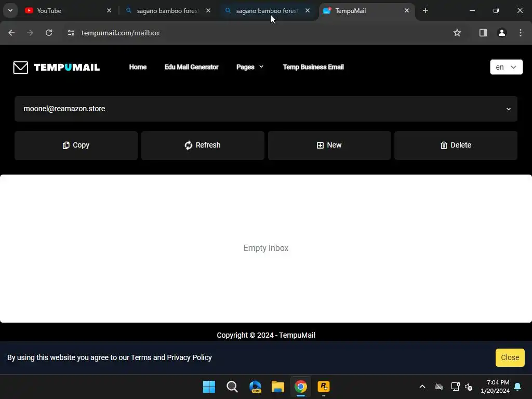Viewport: 532px width, 399px height.
Task: Close the second sagano bamboo forest tab
Action: click(x=308, y=10)
